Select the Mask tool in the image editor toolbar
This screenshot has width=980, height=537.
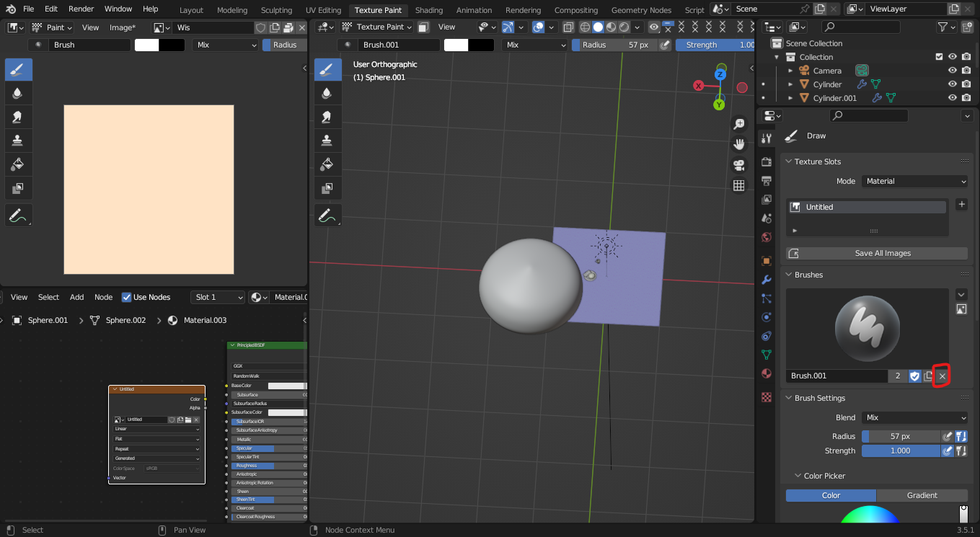18,188
